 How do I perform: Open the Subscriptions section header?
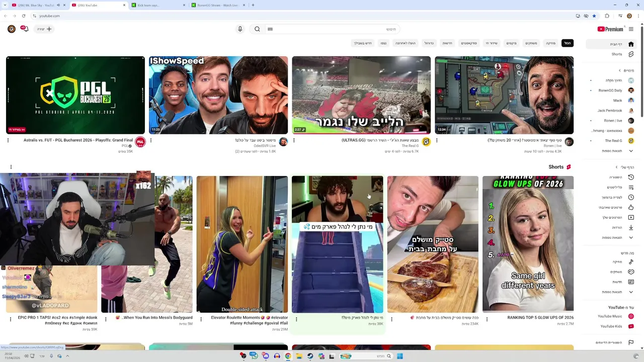click(x=626, y=70)
